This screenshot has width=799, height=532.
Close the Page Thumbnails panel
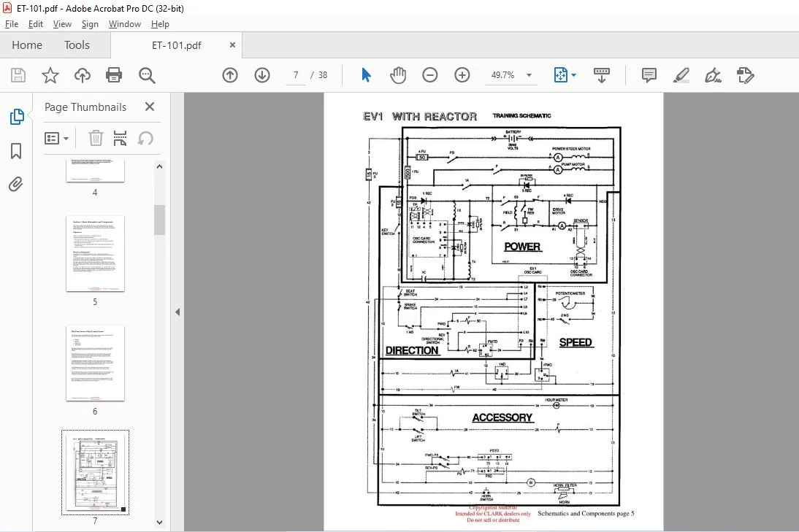(x=149, y=107)
